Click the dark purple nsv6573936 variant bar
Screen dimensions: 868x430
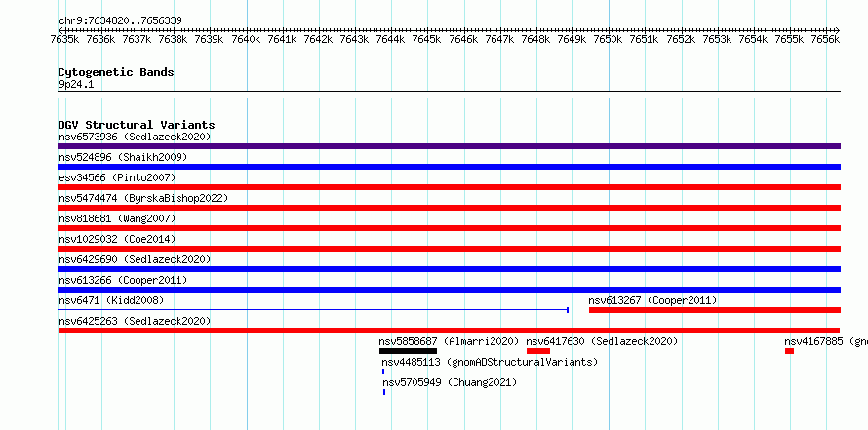point(449,146)
